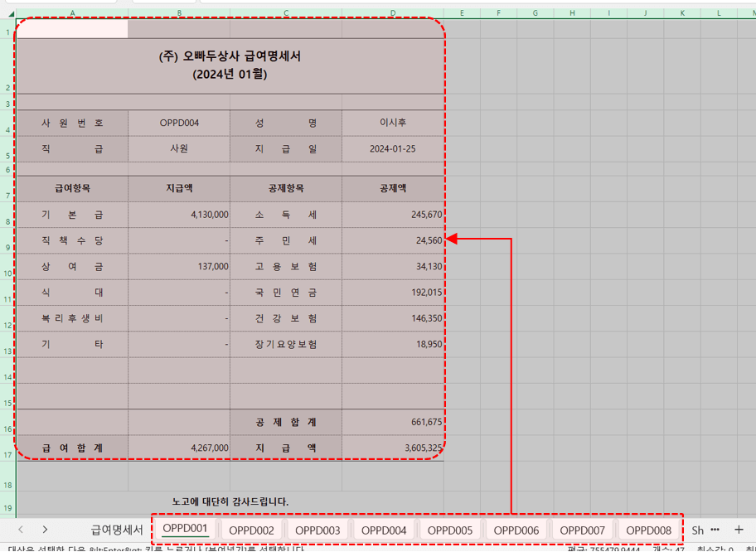Click the previous sheet navigation arrow
The image size is (756, 552).
[20, 530]
